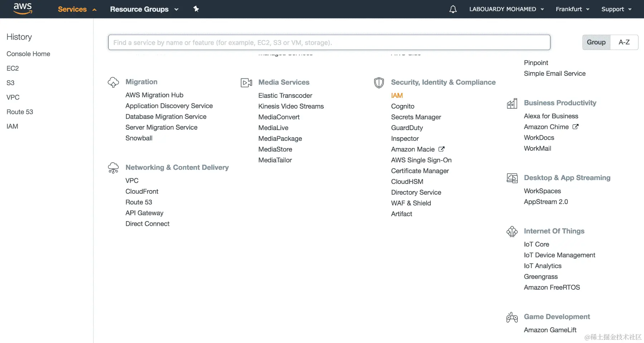Screen dimensions: 644x343
Task: Click the Internet Of Things icon
Action: coord(512,232)
